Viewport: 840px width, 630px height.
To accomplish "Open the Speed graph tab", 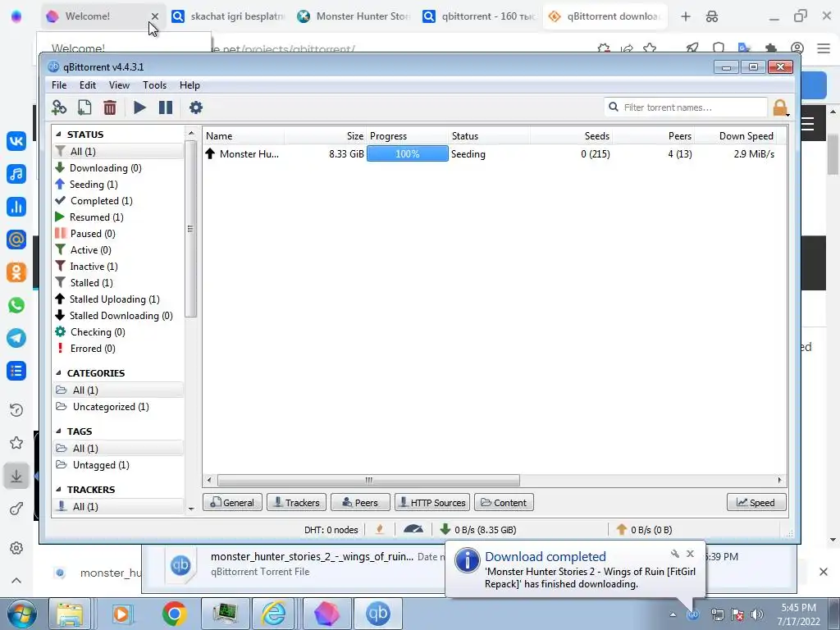I will click(x=756, y=503).
